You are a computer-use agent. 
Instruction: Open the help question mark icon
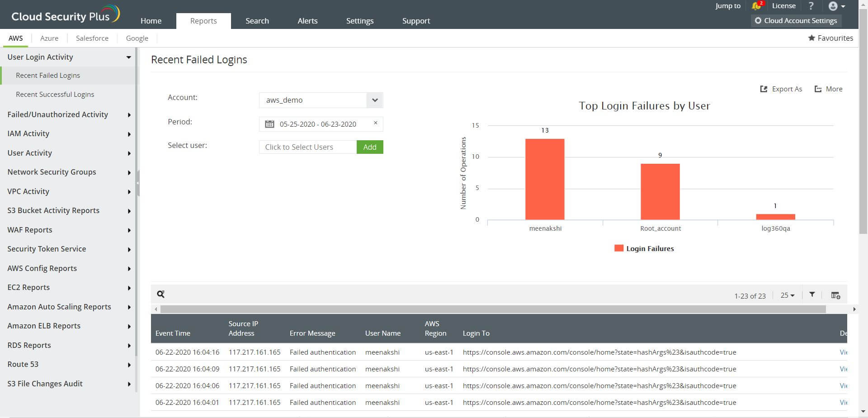point(811,6)
